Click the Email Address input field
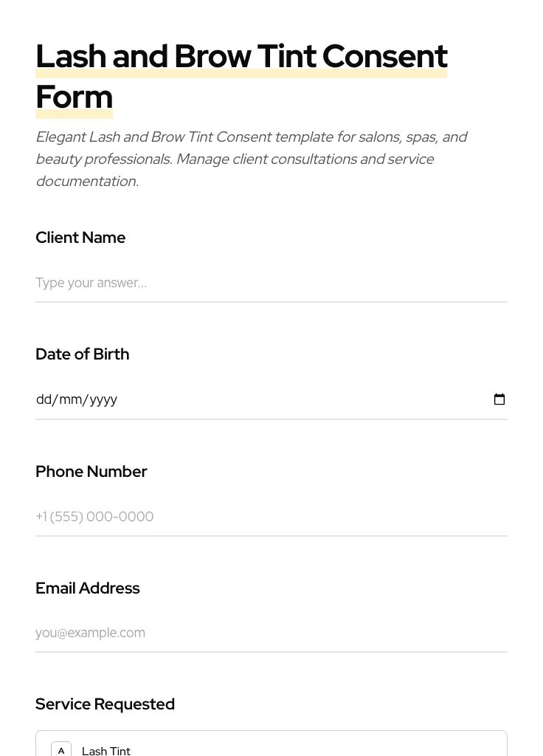Viewport: 543px width, 756px height. 271,633
